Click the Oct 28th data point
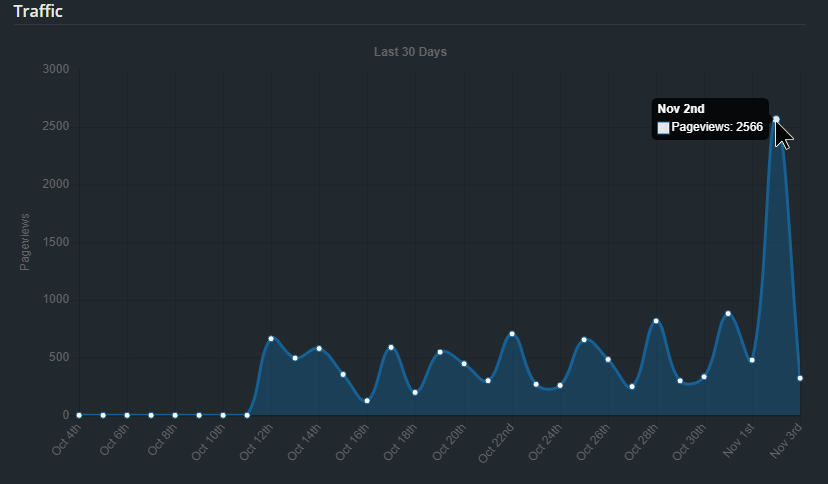828x484 pixels. 656,321
